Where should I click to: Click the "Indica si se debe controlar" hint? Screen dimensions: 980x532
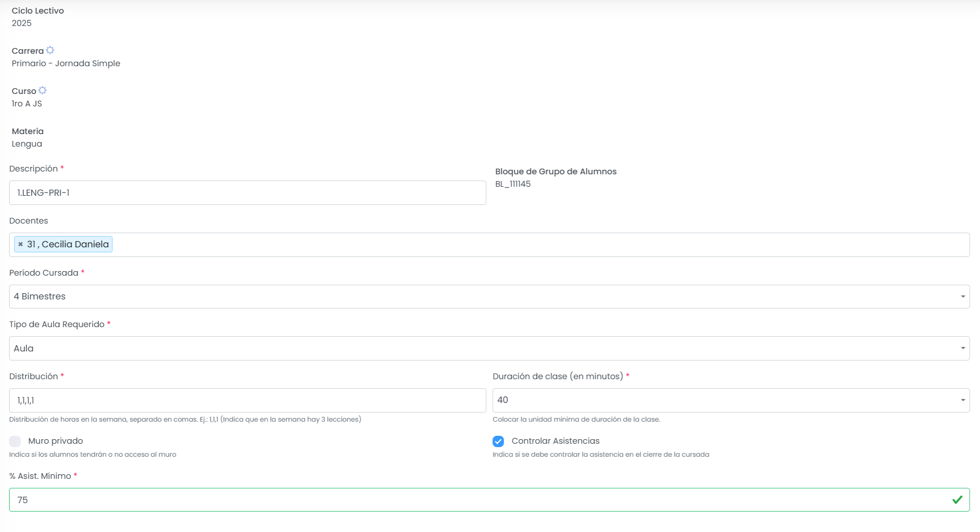click(601, 454)
